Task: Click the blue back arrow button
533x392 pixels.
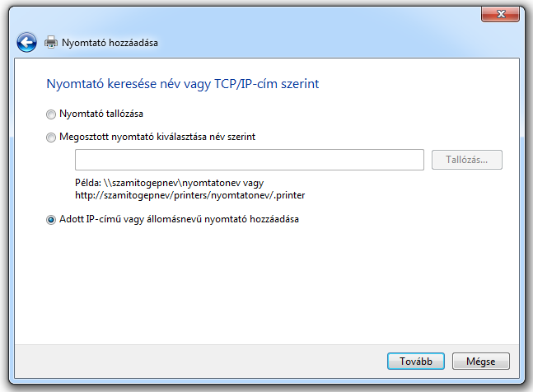Action: [x=26, y=43]
